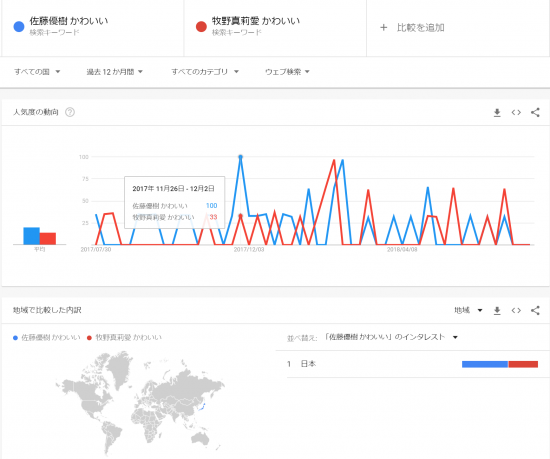
Task: Download the interest over time chart data
Action: tap(497, 113)
